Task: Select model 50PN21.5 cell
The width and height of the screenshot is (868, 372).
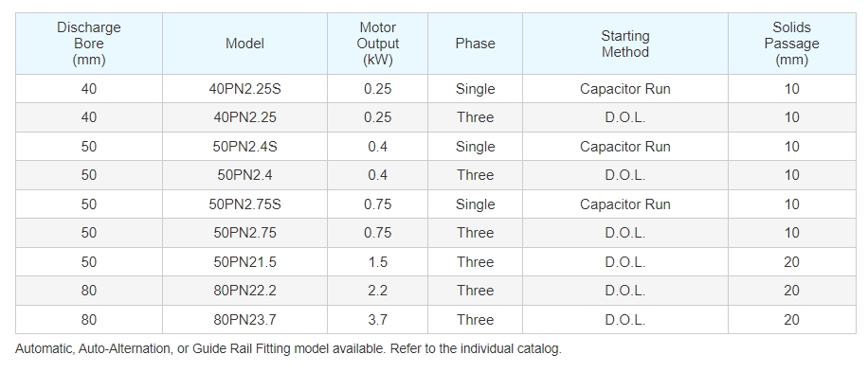Action: 244,262
